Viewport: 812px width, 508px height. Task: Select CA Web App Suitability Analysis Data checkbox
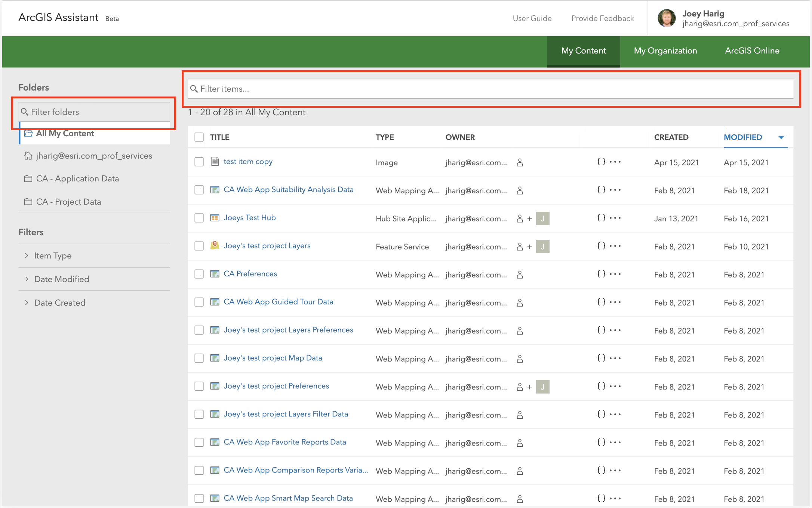199,190
